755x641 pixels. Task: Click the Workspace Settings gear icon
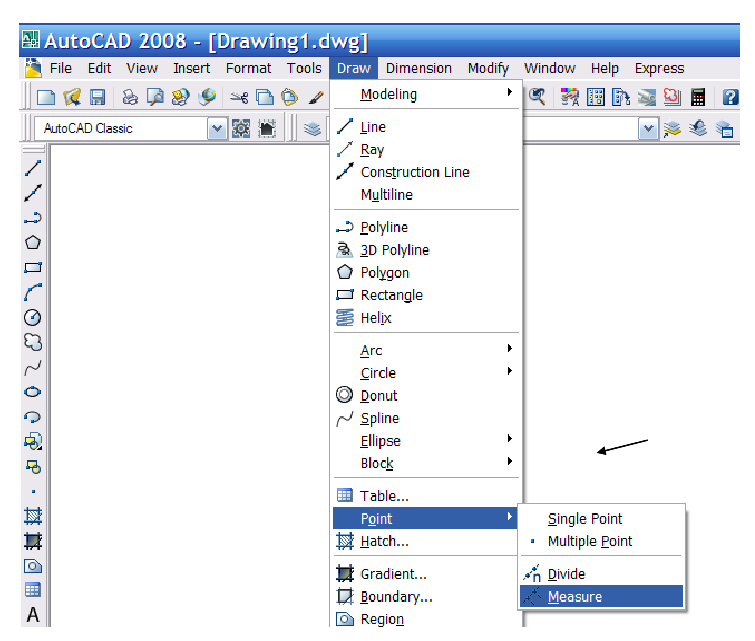point(241,129)
